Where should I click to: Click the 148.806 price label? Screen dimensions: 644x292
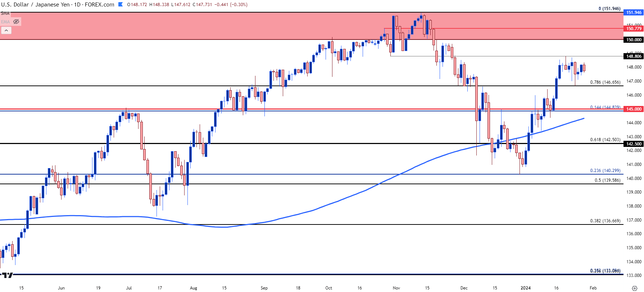[634, 56]
